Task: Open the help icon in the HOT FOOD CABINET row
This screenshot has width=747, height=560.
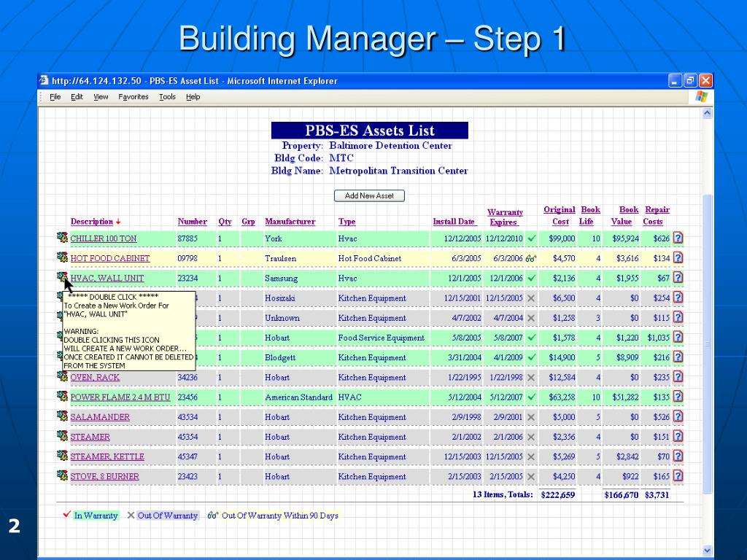Action: (x=678, y=257)
